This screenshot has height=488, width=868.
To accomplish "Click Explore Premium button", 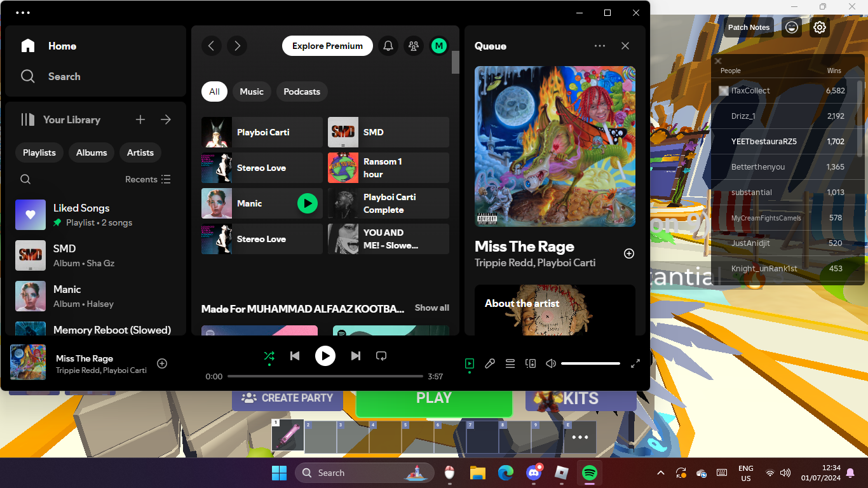I will [x=327, y=46].
